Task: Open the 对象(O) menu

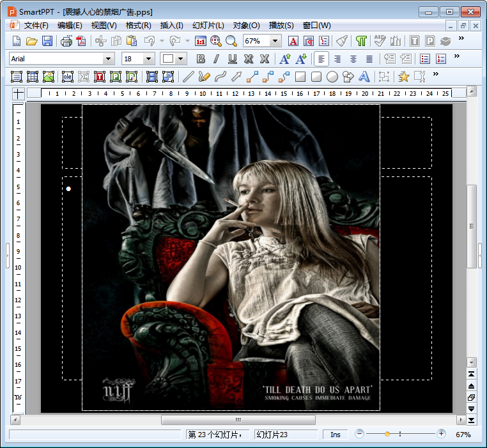Action: pos(246,26)
